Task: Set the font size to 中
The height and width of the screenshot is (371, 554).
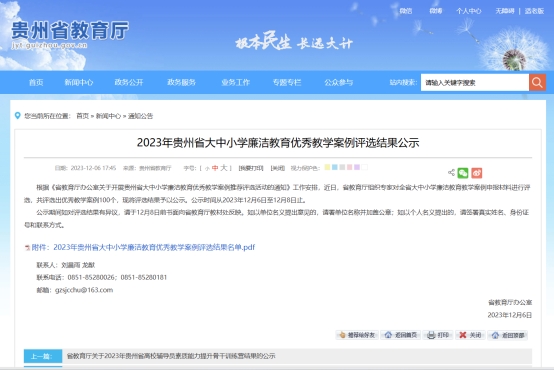Action: pyautogui.click(x=215, y=168)
